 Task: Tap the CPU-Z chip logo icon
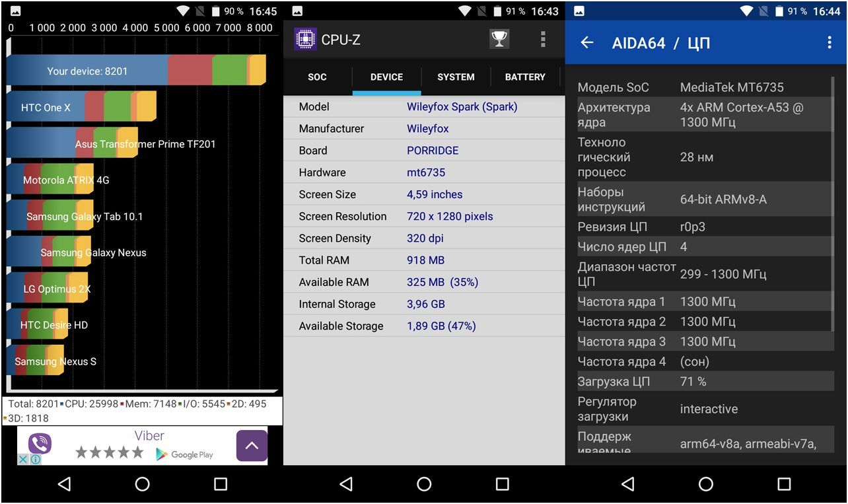(305, 40)
